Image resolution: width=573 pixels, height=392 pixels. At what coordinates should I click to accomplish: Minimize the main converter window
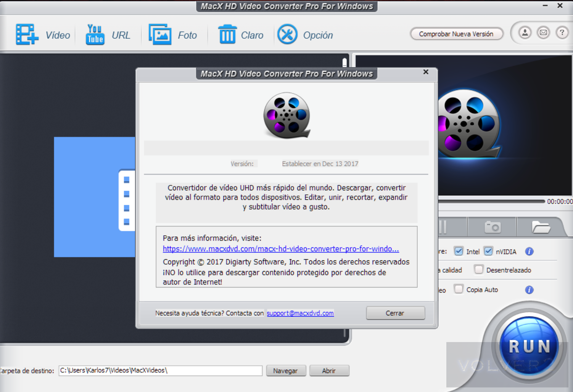click(x=545, y=5)
